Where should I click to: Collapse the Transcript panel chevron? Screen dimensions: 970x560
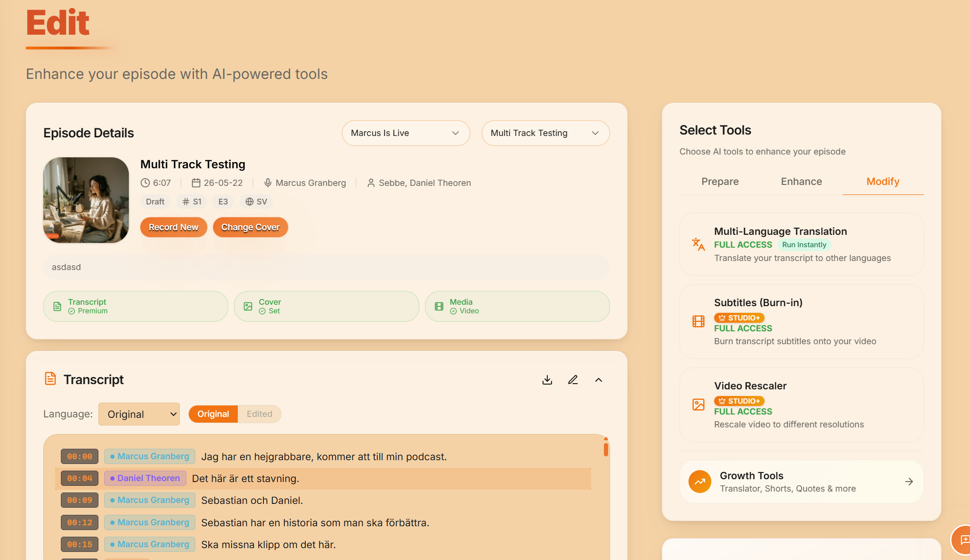coord(599,380)
